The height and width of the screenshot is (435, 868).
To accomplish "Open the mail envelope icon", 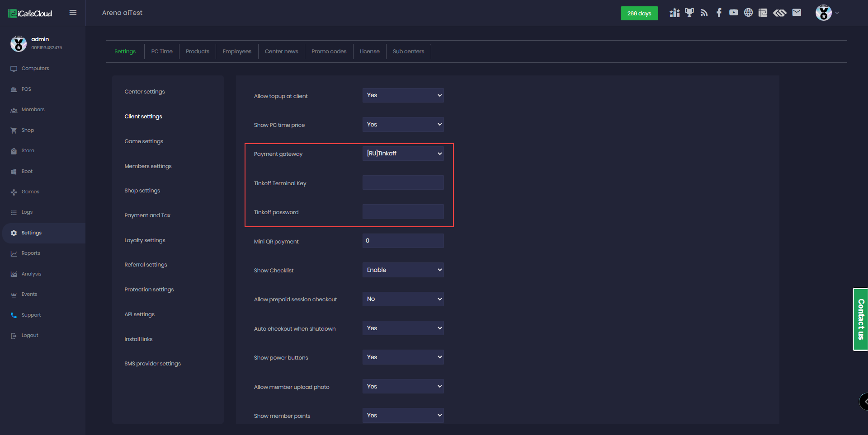I will [x=797, y=13].
